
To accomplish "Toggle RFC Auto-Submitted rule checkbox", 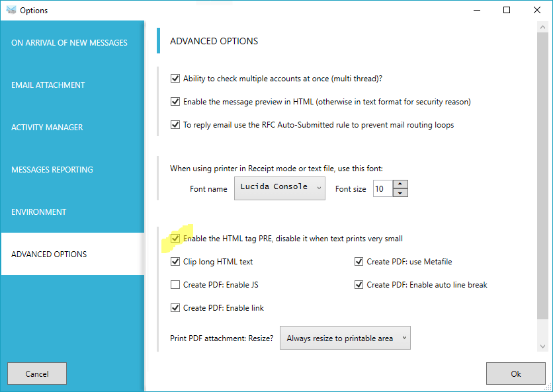I will click(175, 124).
